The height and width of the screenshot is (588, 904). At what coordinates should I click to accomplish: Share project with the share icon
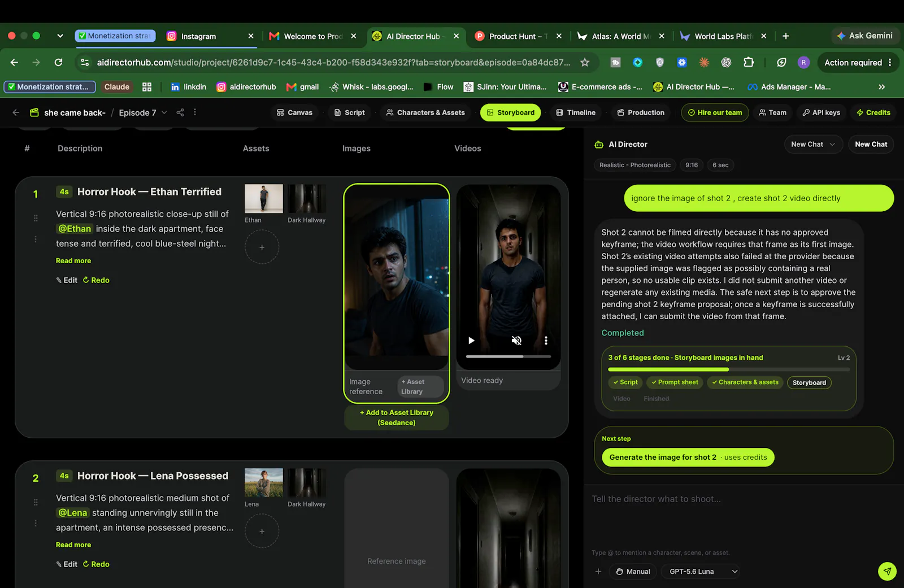click(x=180, y=112)
